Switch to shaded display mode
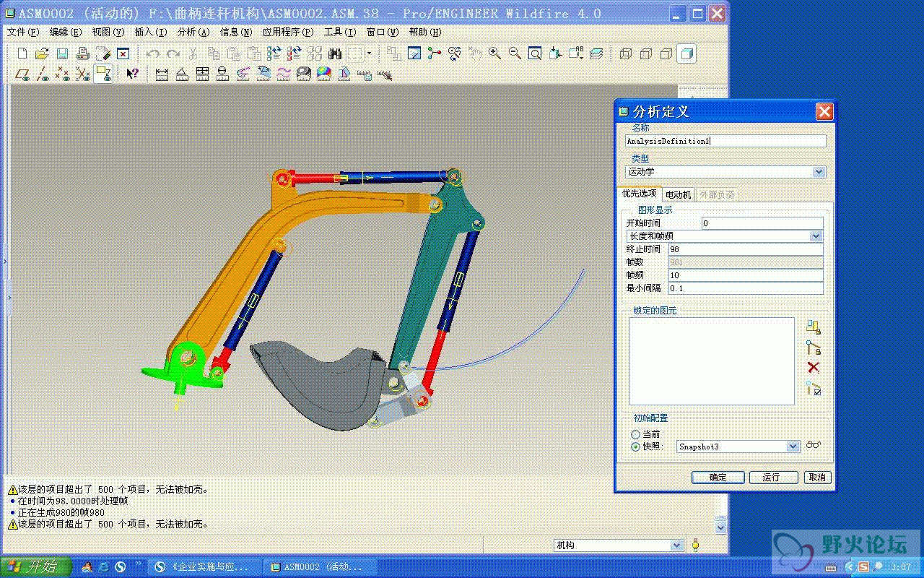This screenshot has height=578, width=924. pos(687,53)
